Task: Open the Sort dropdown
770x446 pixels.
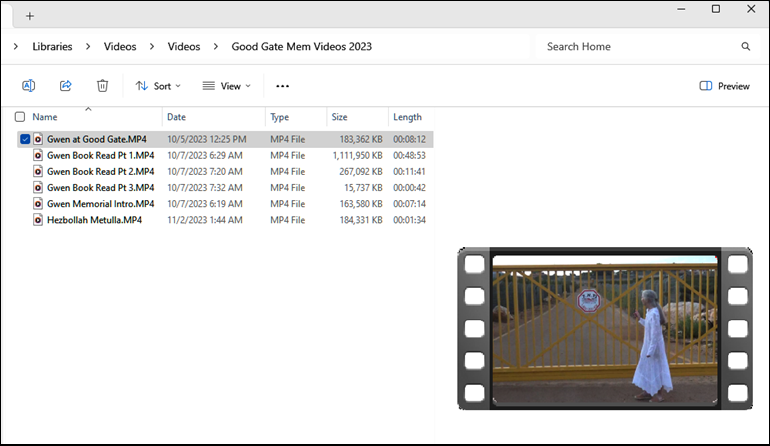Action: click(x=159, y=86)
